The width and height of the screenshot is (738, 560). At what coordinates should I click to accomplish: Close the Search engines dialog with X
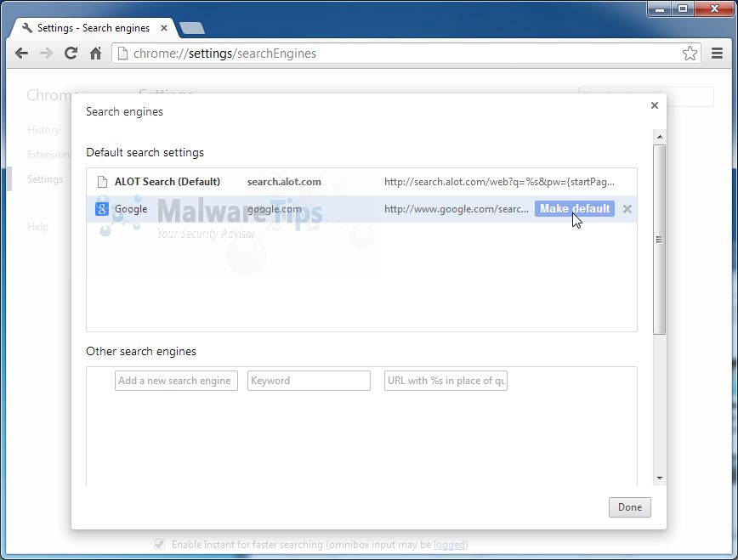tap(654, 105)
